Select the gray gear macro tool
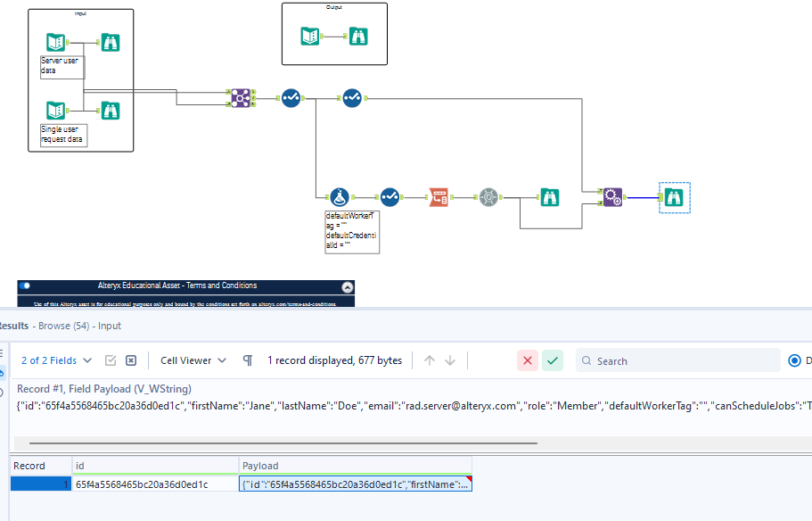Screen dimensions: 812x521 tap(488, 196)
